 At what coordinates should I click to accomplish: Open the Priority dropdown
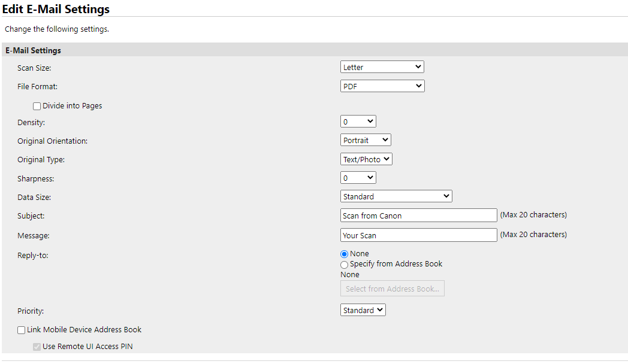coord(363,310)
